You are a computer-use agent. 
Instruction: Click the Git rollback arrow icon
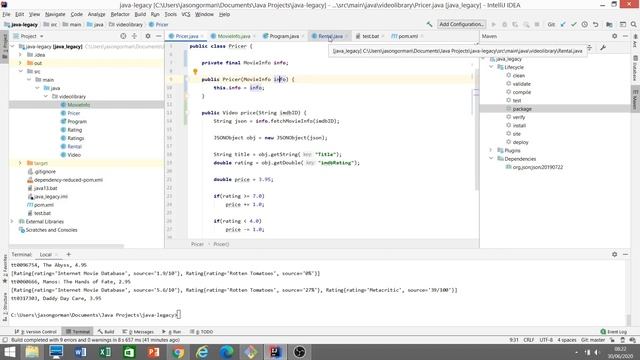(x=596, y=24)
